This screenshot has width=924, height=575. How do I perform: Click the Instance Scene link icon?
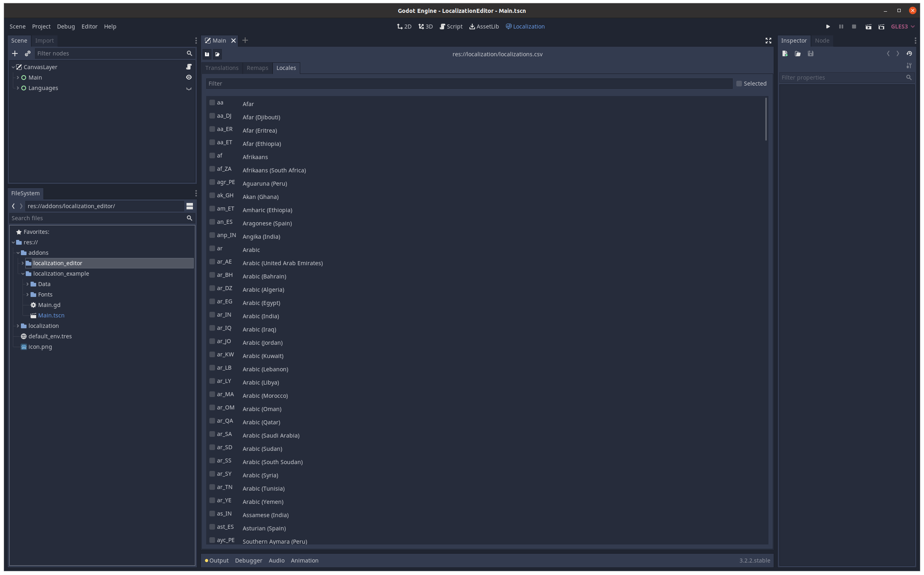[x=27, y=53]
